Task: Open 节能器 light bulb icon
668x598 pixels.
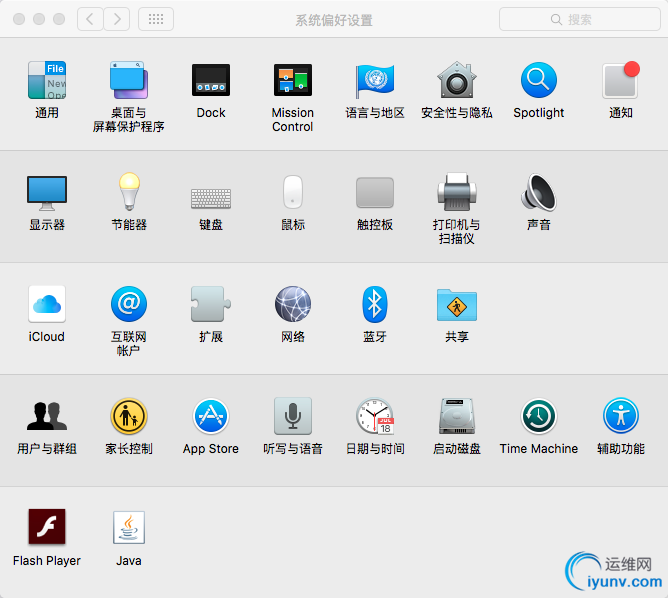Action: coord(129,192)
